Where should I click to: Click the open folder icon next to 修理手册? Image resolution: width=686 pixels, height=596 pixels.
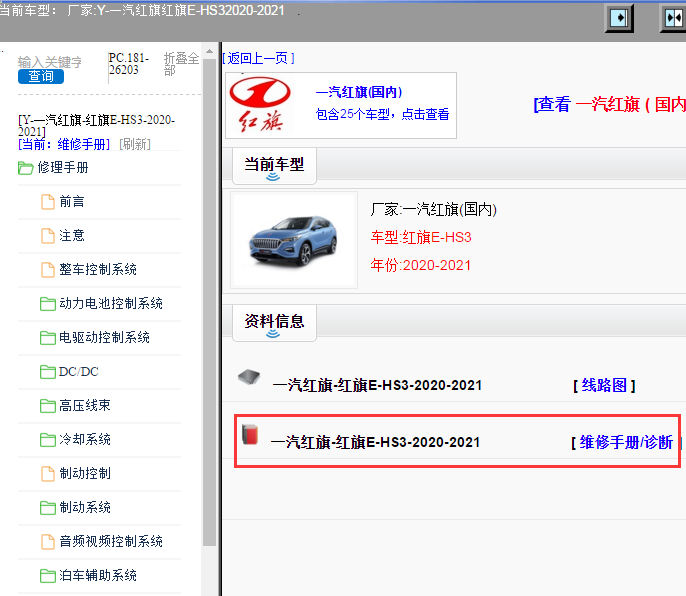(25, 168)
